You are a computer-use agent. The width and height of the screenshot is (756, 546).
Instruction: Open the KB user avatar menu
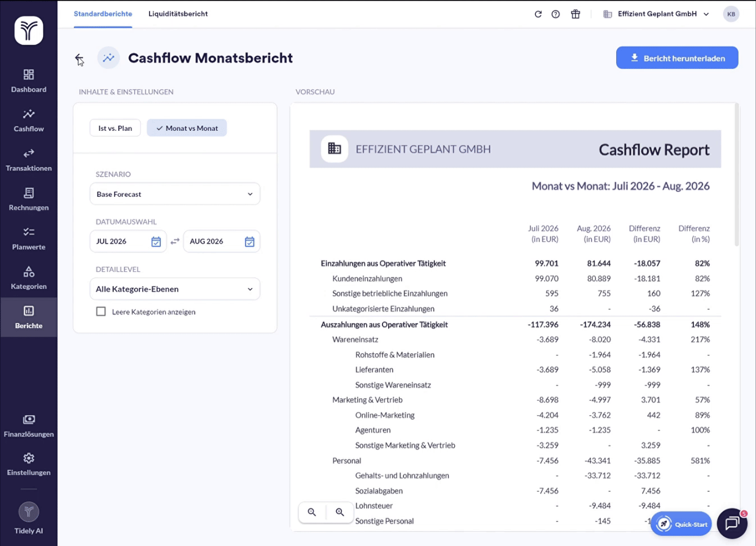tap(731, 14)
